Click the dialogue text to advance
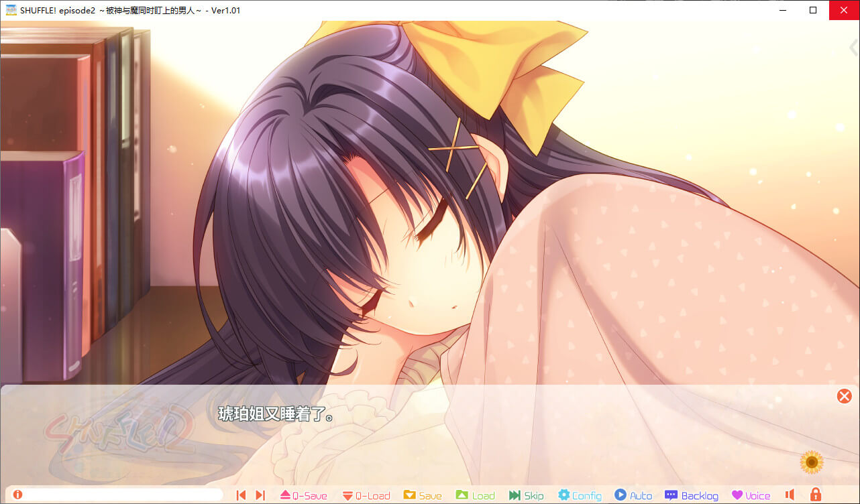 (x=276, y=415)
